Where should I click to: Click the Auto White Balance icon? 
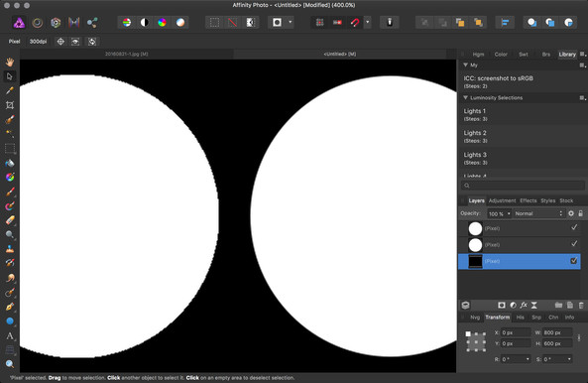pyautogui.click(x=180, y=23)
